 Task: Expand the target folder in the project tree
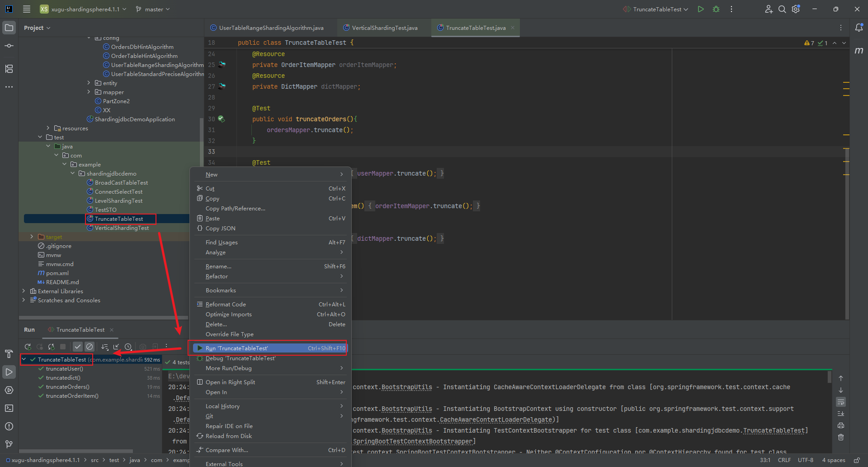pos(32,237)
